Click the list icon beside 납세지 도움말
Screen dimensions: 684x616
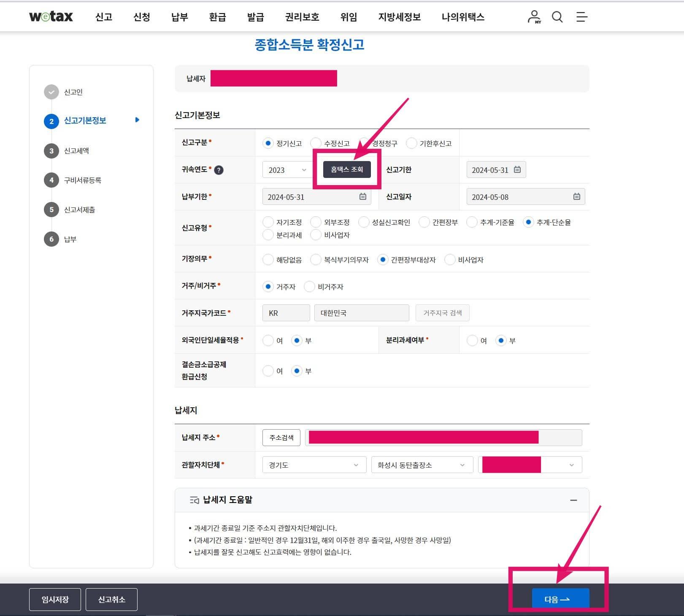(194, 500)
